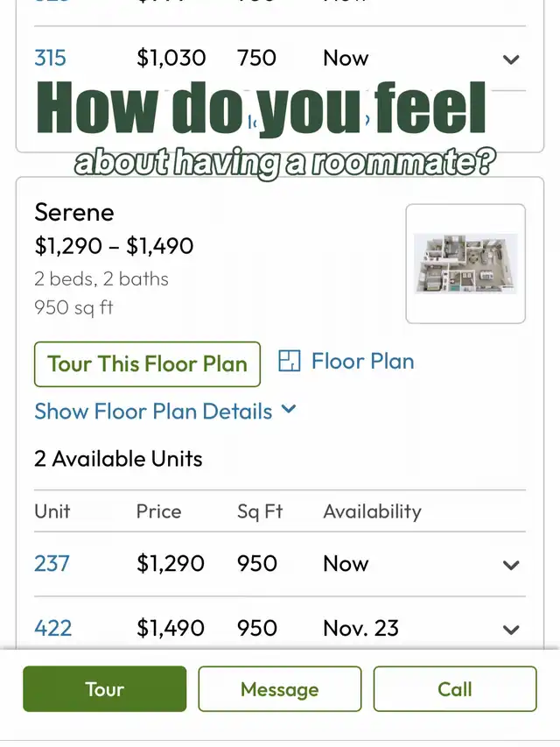Click the Tour button in the bottom bar
The width and height of the screenshot is (560, 747).
(x=105, y=689)
